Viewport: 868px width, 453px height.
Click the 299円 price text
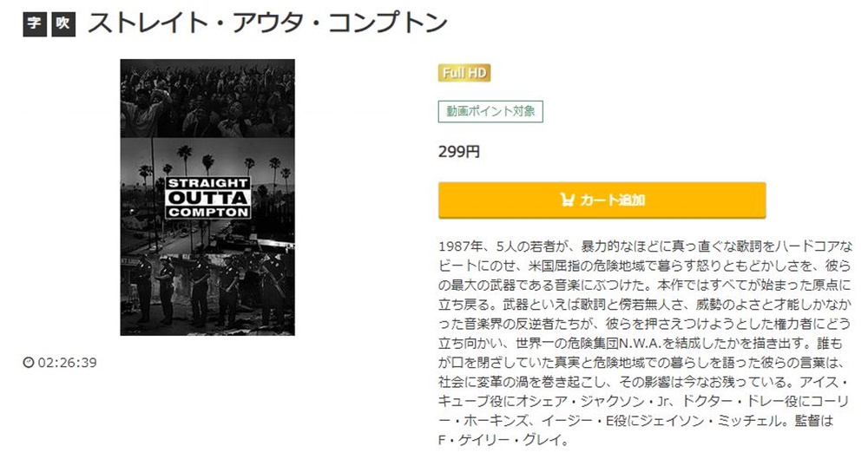[459, 152]
